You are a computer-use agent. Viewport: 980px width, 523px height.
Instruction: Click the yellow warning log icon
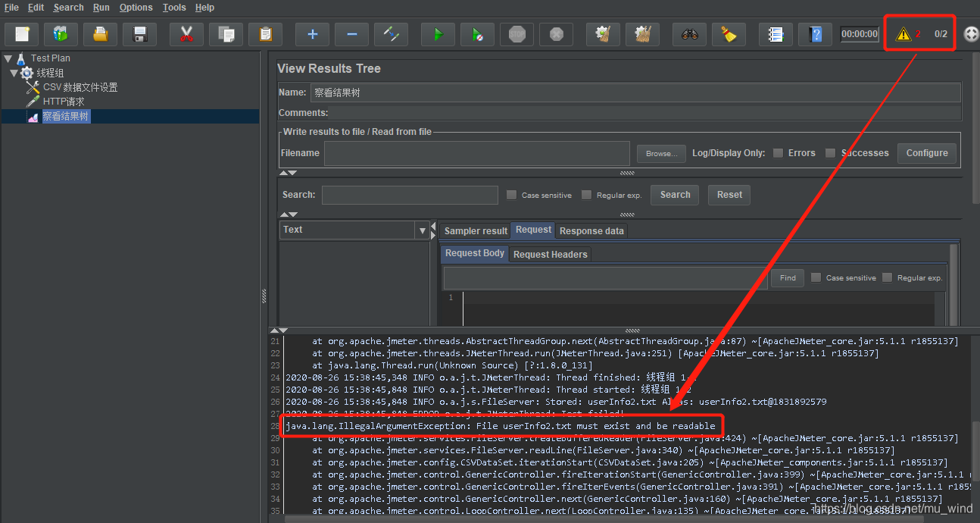click(x=903, y=34)
